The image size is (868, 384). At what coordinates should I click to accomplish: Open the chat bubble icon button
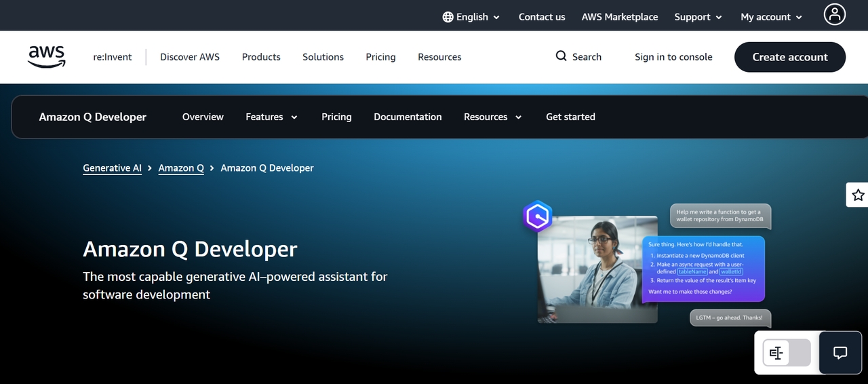(x=840, y=353)
